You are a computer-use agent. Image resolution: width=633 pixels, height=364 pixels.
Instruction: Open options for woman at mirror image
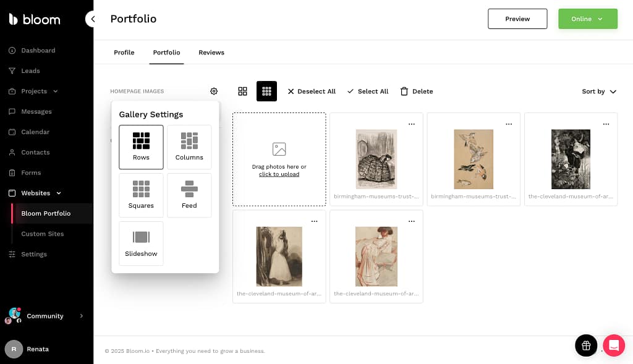(x=314, y=221)
